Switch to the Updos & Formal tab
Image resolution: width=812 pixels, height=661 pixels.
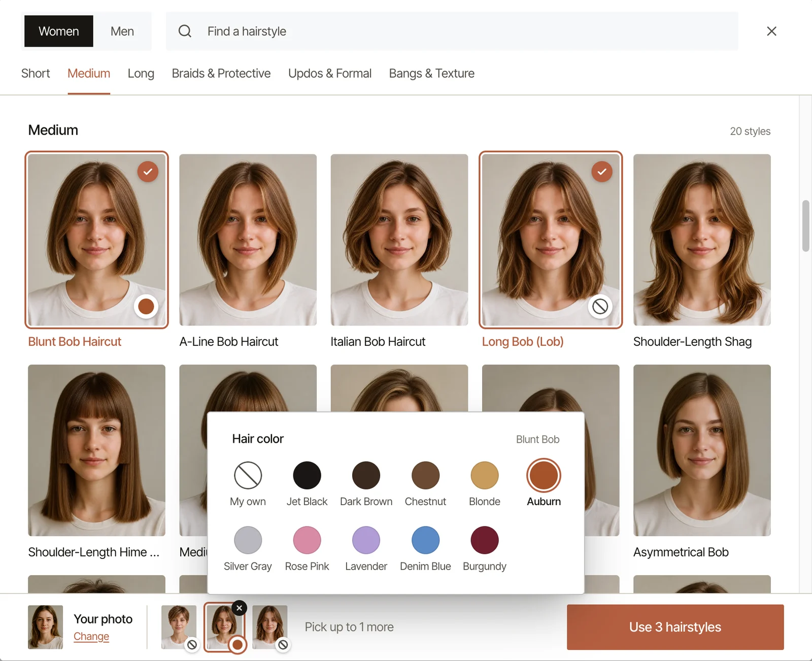330,74
